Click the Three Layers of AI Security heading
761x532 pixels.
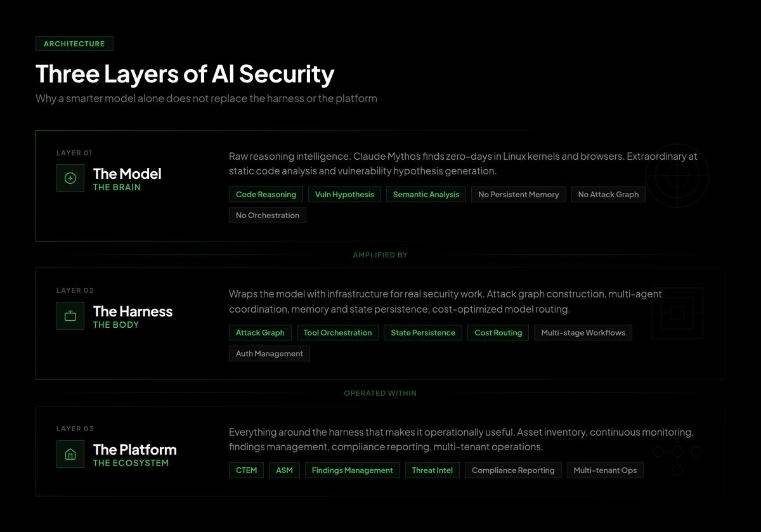185,74
